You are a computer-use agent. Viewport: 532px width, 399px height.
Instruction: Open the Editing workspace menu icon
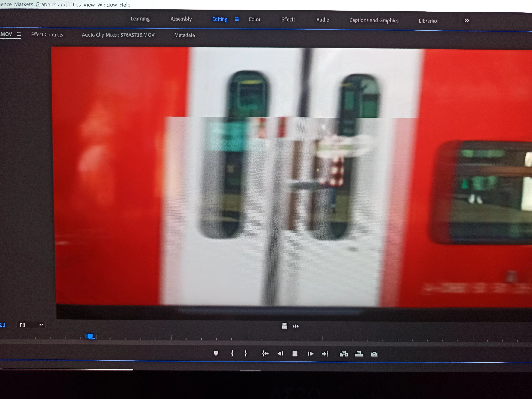(x=237, y=19)
